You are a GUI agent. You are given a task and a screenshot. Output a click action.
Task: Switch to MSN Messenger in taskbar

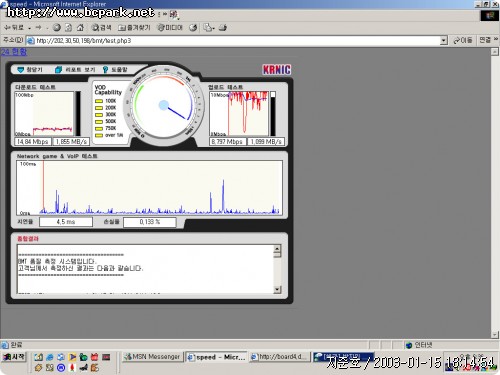coord(152,357)
